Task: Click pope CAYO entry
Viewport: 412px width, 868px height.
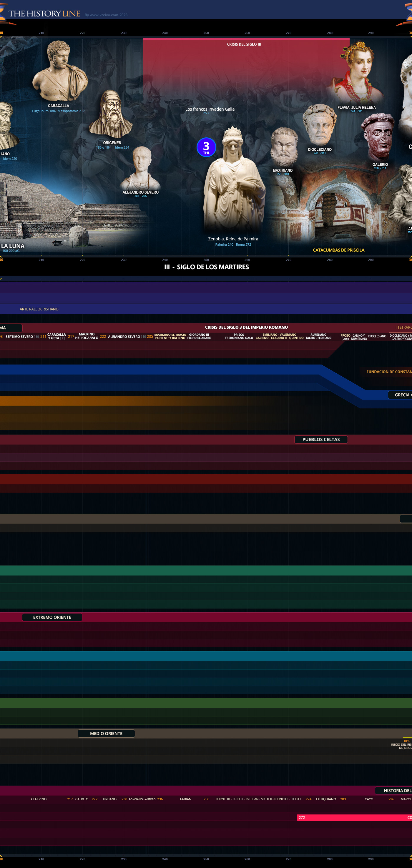Action: (369, 799)
